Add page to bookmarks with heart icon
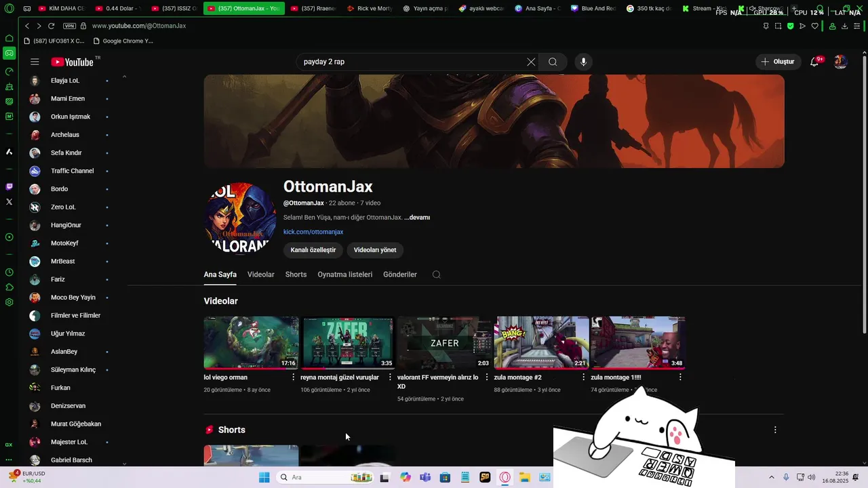 click(814, 26)
